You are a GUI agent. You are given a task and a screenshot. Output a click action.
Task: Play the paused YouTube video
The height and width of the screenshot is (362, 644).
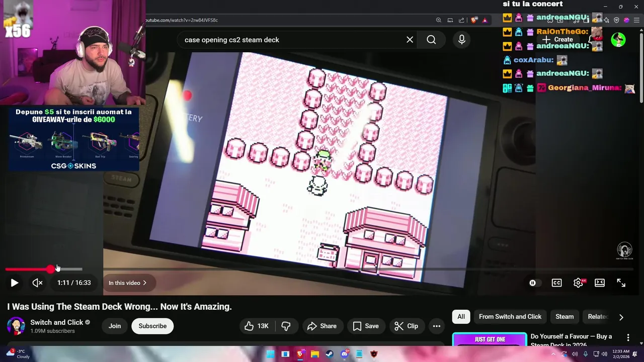coord(14,283)
